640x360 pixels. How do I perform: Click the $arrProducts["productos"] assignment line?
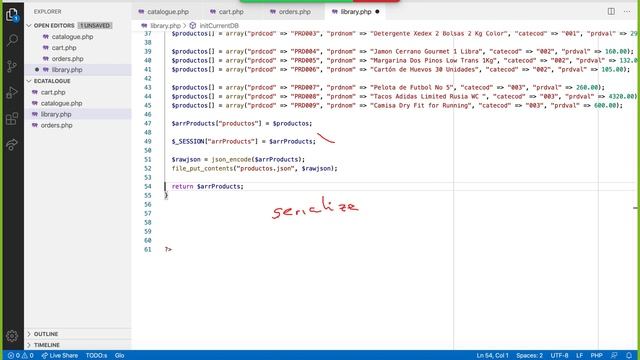[x=242, y=124]
